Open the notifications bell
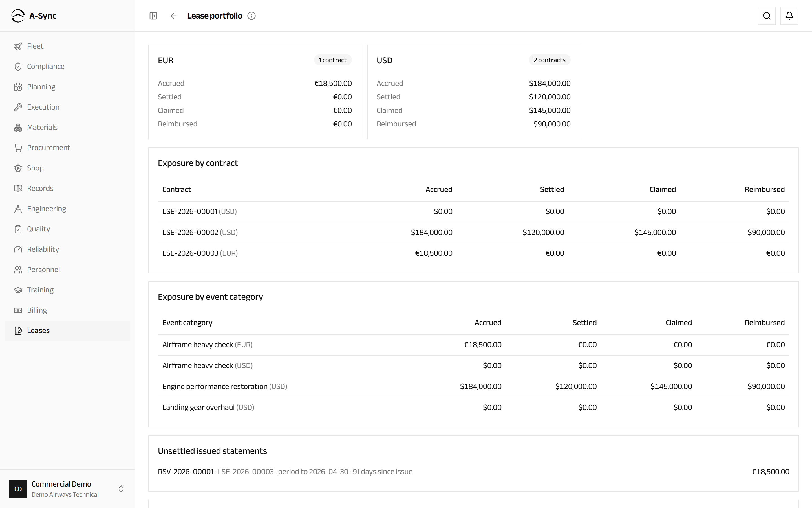Screen dimensions: 812x508 point(789,16)
